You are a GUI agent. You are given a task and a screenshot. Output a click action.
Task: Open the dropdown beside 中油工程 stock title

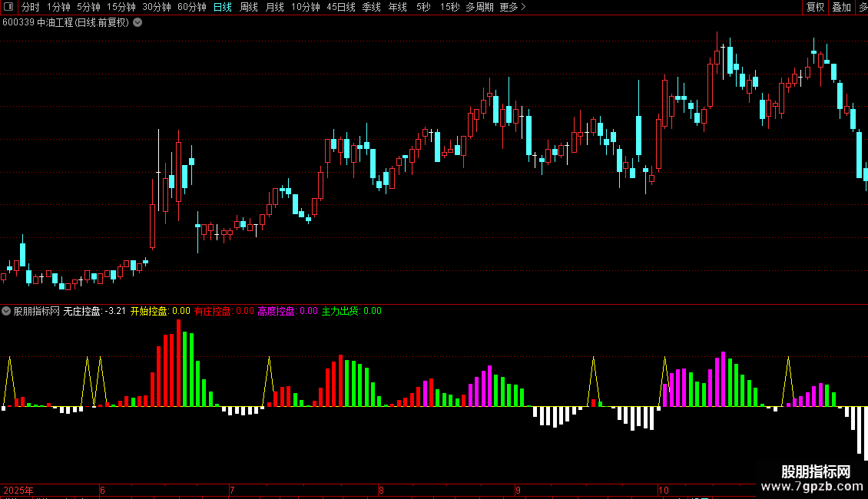tap(137, 23)
